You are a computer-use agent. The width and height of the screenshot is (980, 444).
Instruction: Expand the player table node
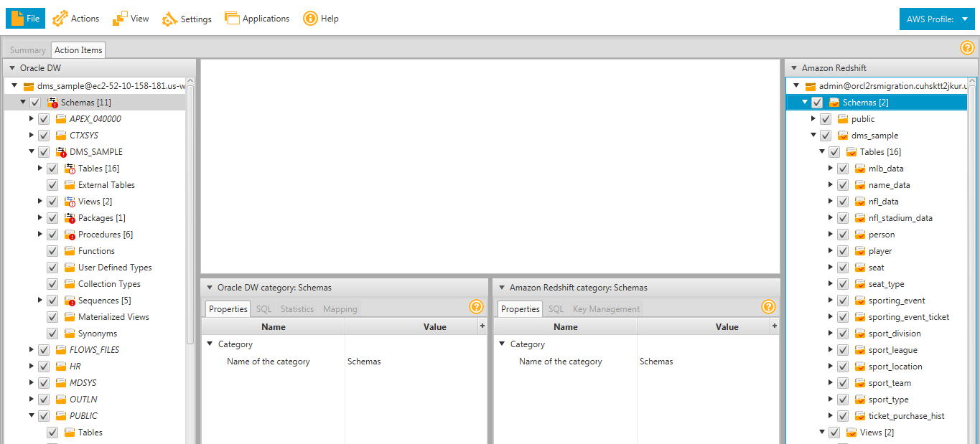coord(831,251)
